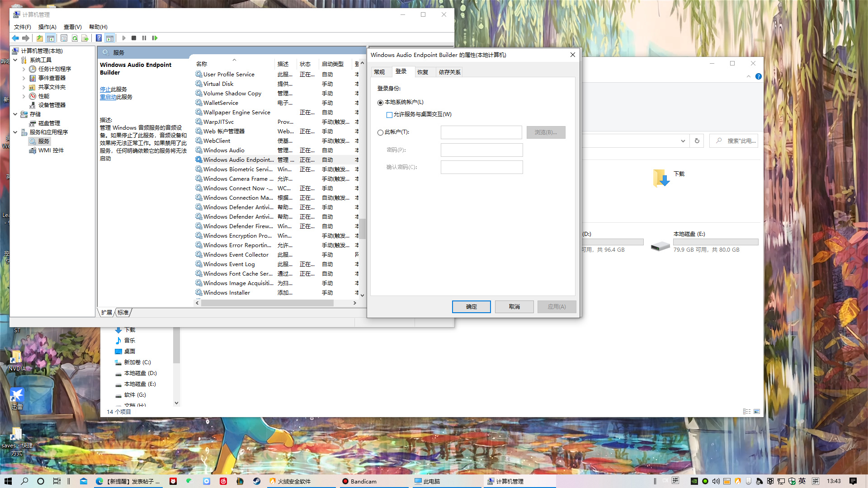Click the File Explorer address refresh icon
Screen dimensions: 868x488
(x=697, y=141)
